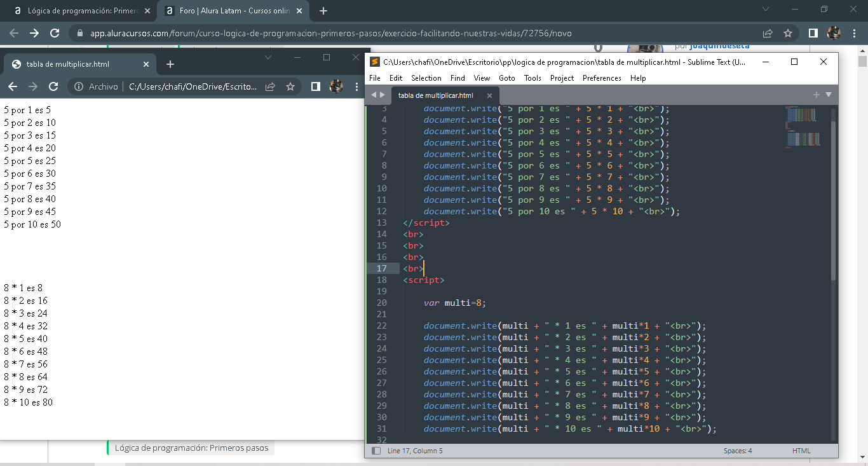Open tab search chevron in Alura browser
The image size is (868, 466).
tap(766, 10)
